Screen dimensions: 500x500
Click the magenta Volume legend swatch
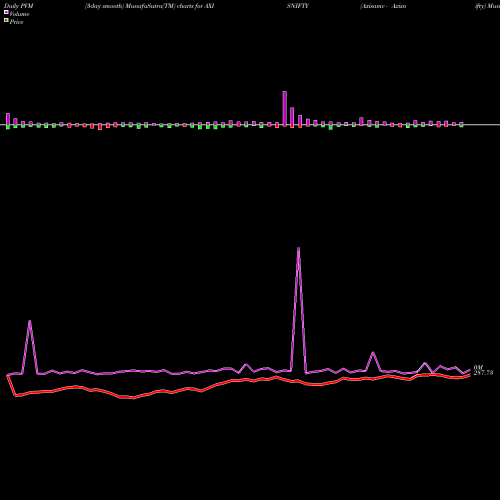[6, 12]
